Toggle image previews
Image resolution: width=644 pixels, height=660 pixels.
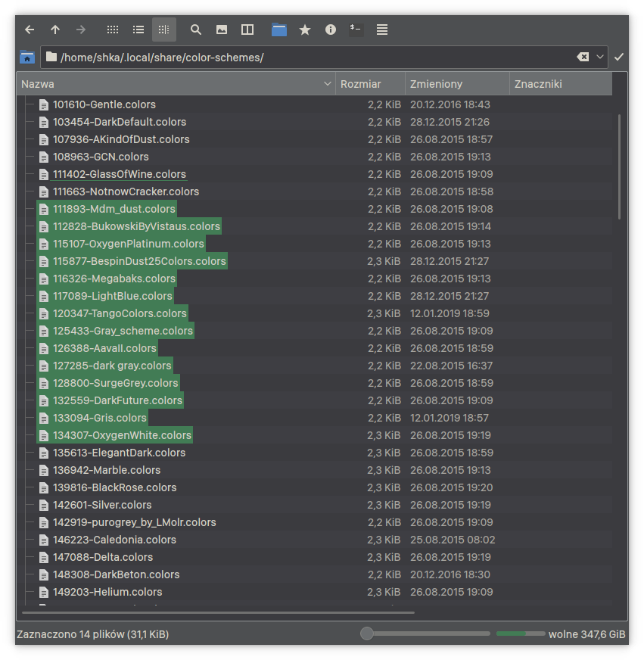[222, 30]
